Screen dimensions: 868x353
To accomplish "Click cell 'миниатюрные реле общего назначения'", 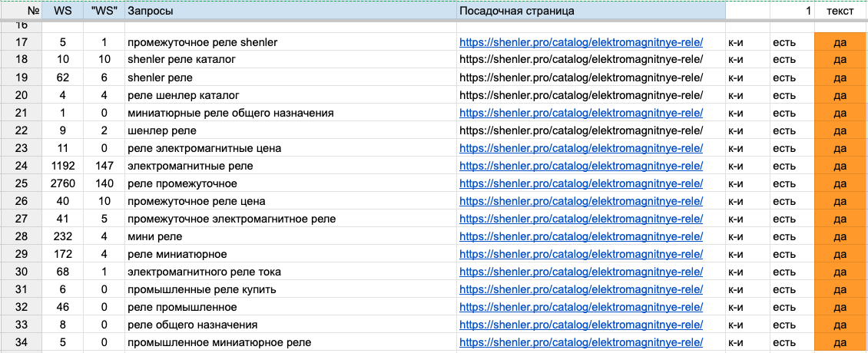I will (290, 113).
